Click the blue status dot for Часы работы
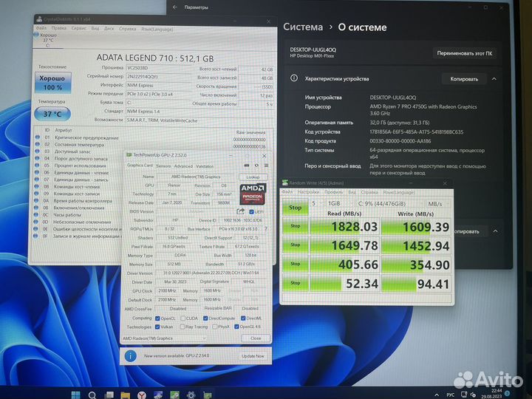Viewport: 532px width, 399px height. [x=35, y=215]
